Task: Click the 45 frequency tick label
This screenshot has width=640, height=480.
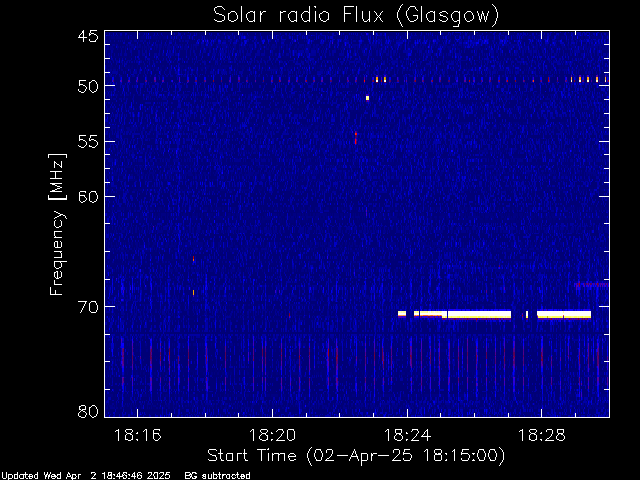Action: tap(88, 36)
